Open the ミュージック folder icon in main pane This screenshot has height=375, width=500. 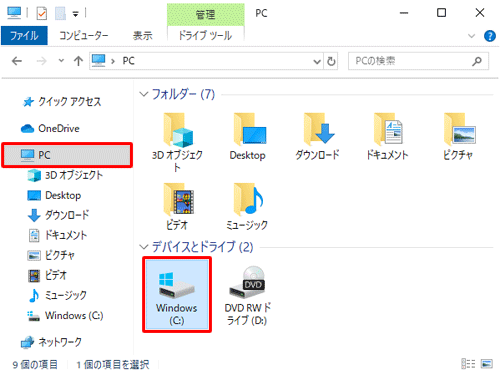pos(248,199)
